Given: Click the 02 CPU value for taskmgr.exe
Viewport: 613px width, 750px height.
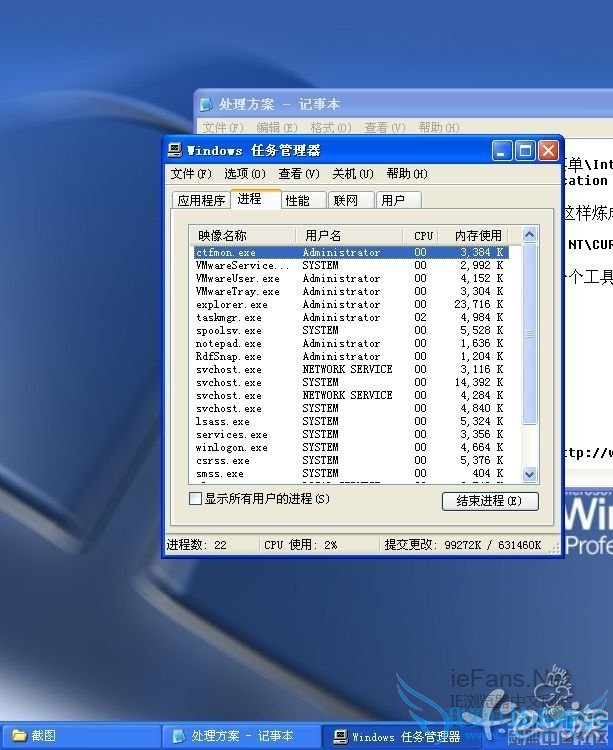Looking at the screenshot, I should click(x=420, y=317).
